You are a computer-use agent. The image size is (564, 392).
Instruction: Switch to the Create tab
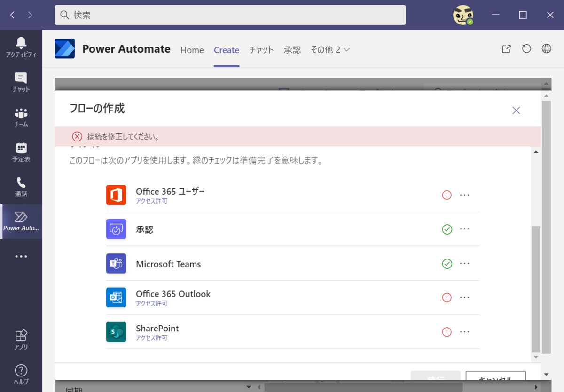pos(227,50)
